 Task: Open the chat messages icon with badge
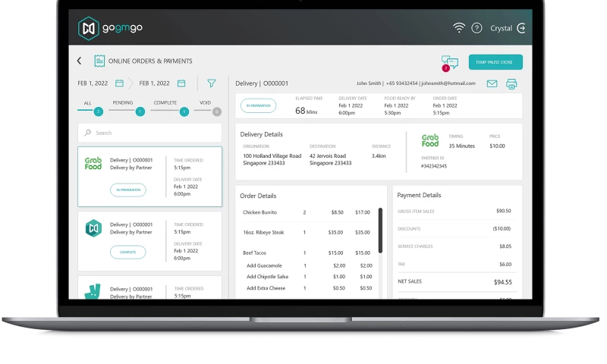[x=449, y=63]
